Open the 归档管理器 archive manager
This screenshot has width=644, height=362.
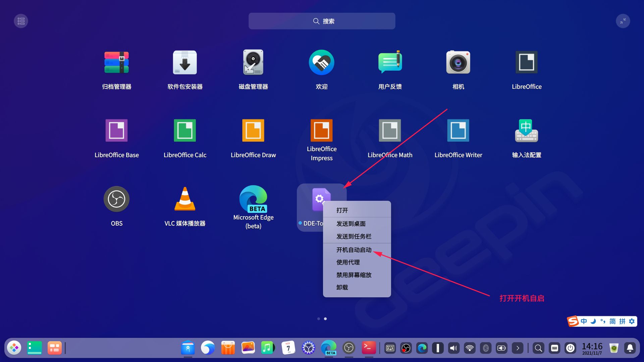[116, 62]
